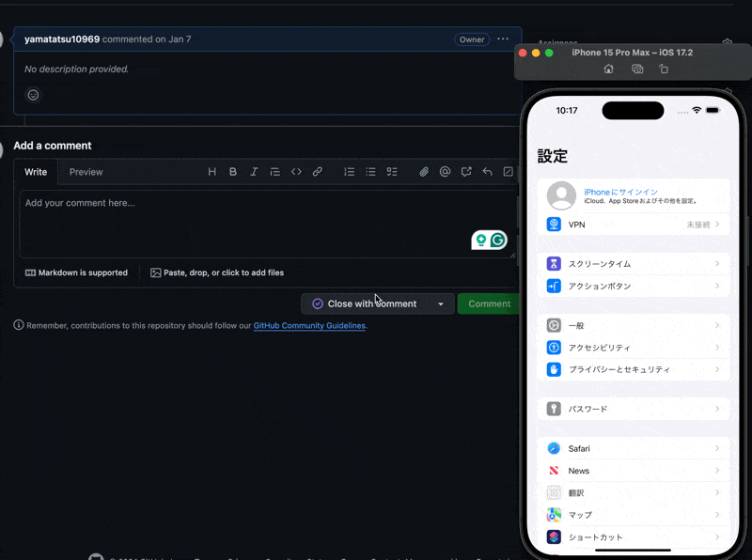Open chevron for ショートカット row
The width and height of the screenshot is (752, 560).
click(717, 537)
